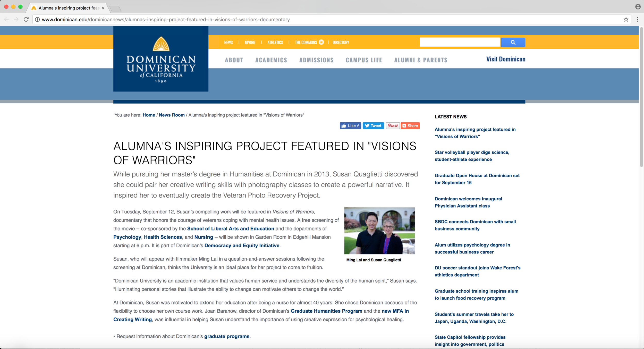Open Democracy and Equity Initiative link

(x=242, y=245)
